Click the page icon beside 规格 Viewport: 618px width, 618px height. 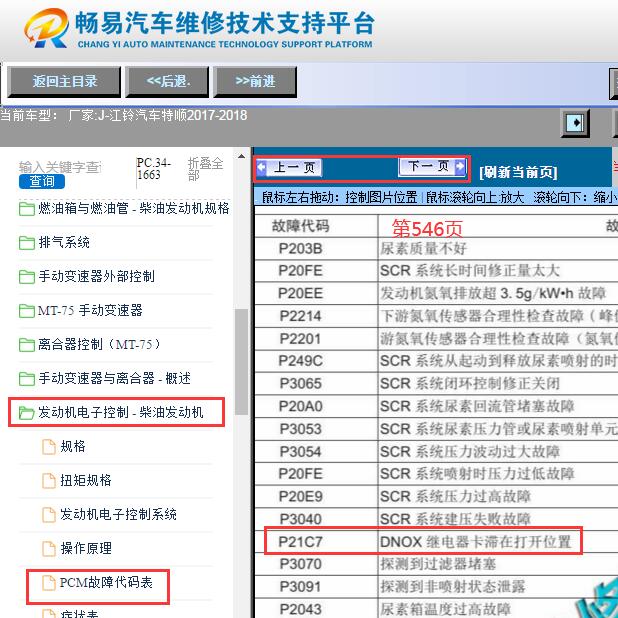pyautogui.click(x=49, y=447)
